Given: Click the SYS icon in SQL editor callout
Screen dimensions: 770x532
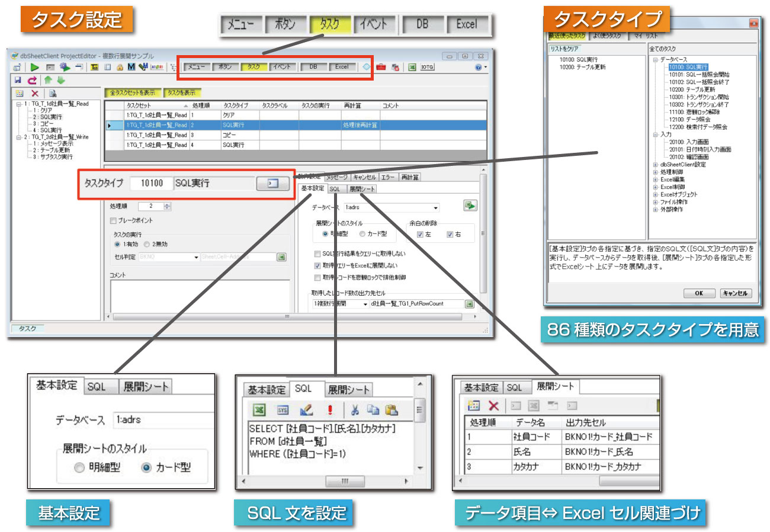Looking at the screenshot, I should pyautogui.click(x=283, y=410).
